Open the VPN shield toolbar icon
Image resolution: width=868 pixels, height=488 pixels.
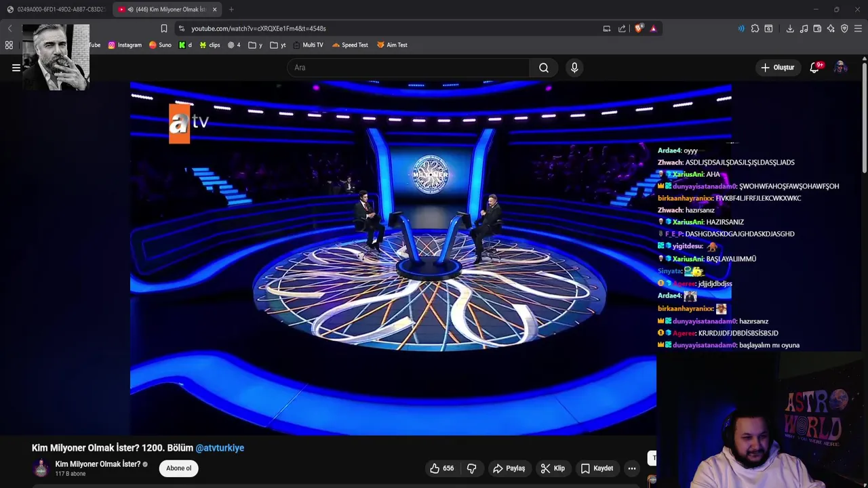844,28
